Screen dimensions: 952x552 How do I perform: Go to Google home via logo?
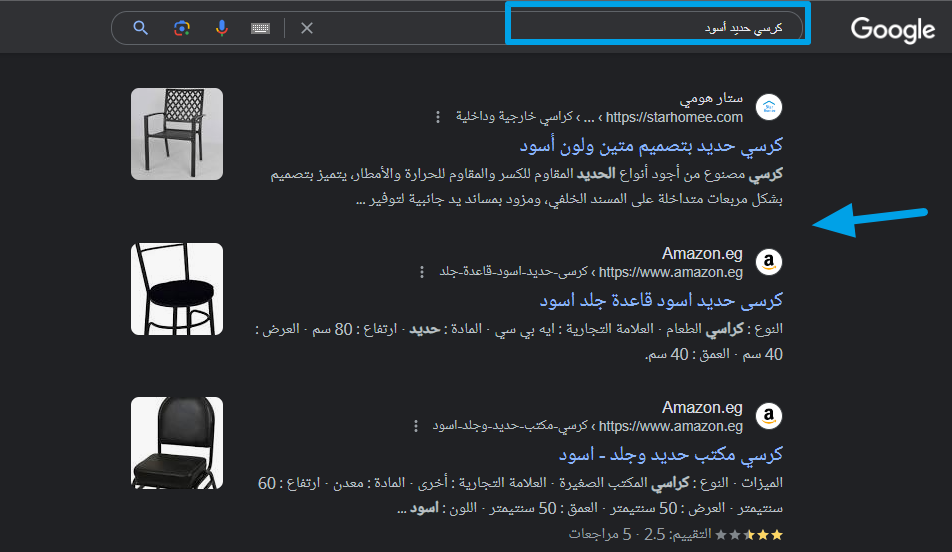tap(892, 29)
